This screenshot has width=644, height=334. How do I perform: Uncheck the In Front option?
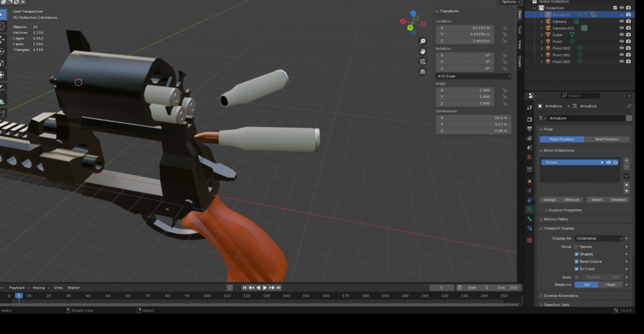coord(577,269)
